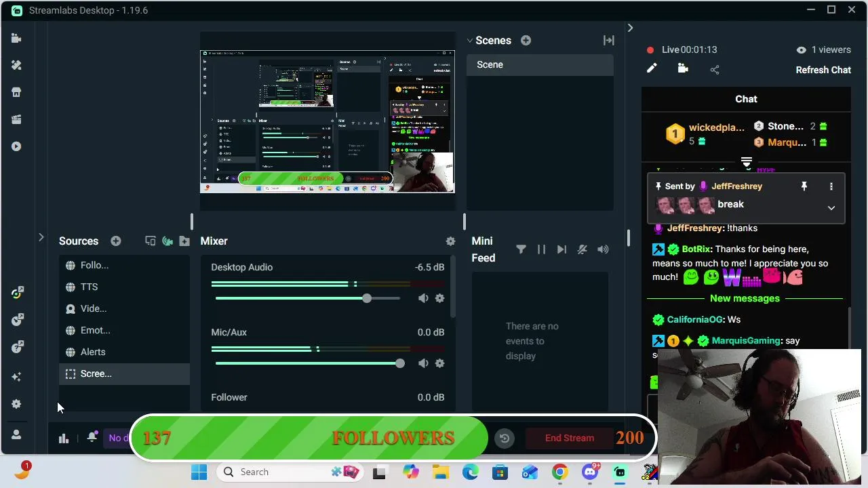Expand the pinned message chevron

pos(831,208)
